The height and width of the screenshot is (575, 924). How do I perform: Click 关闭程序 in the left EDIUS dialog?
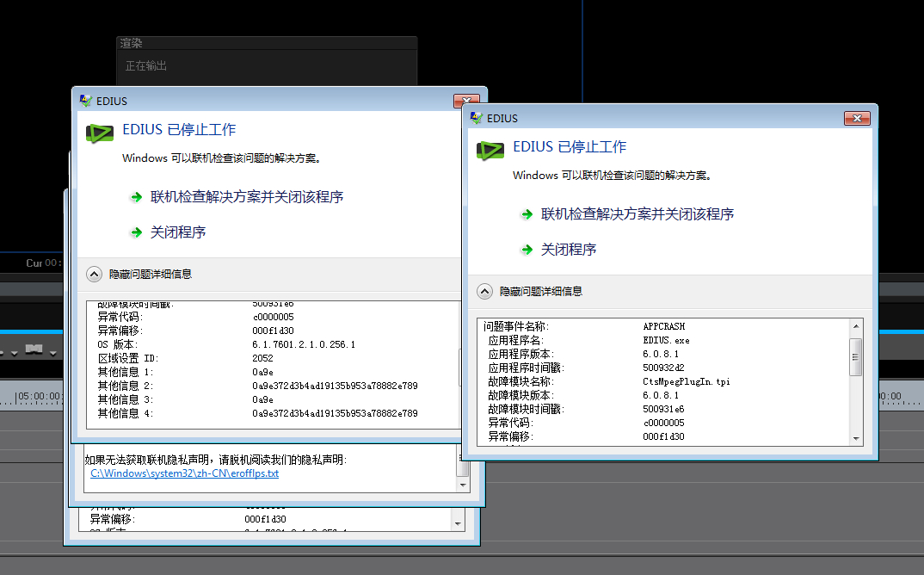177,232
